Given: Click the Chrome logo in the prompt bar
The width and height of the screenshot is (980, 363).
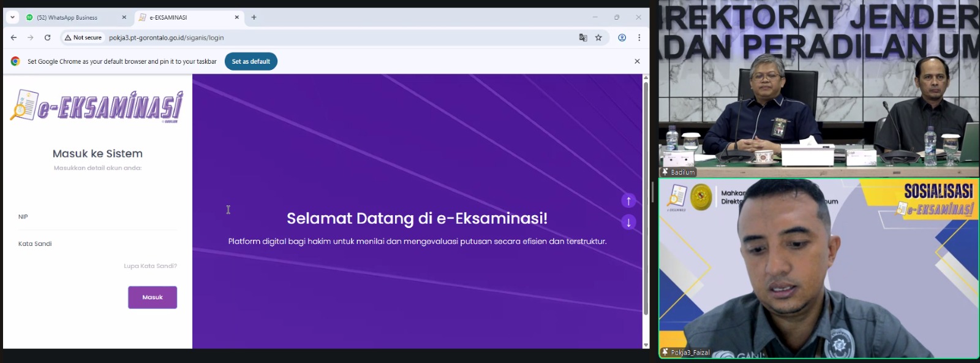Looking at the screenshot, I should pos(15,61).
